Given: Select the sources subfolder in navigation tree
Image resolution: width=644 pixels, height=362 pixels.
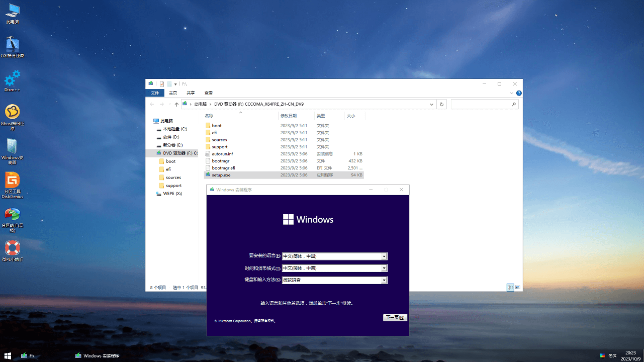Looking at the screenshot, I should tap(171, 177).
